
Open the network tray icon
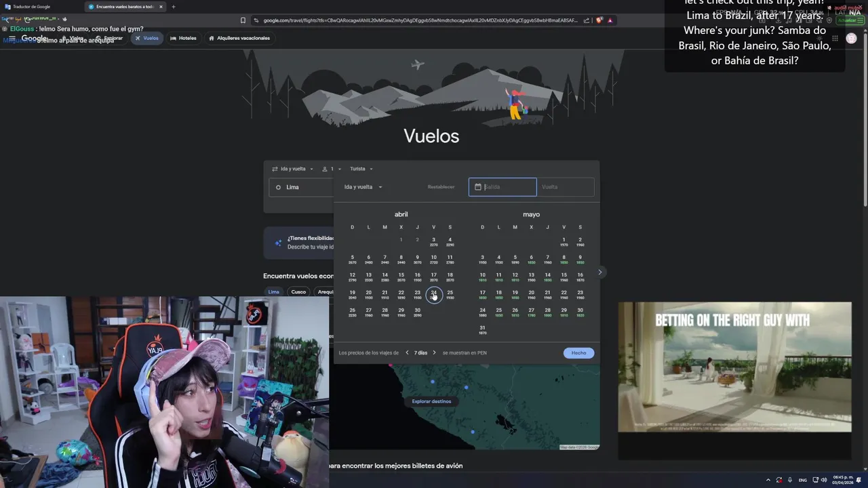click(x=816, y=480)
